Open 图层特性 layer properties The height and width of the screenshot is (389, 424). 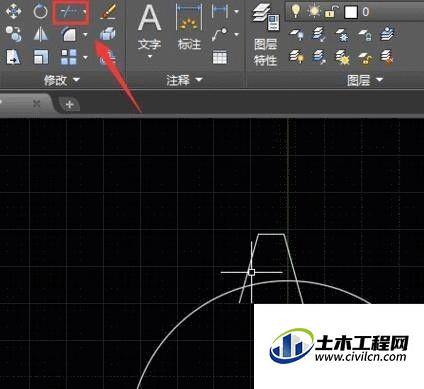pyautogui.click(x=266, y=35)
